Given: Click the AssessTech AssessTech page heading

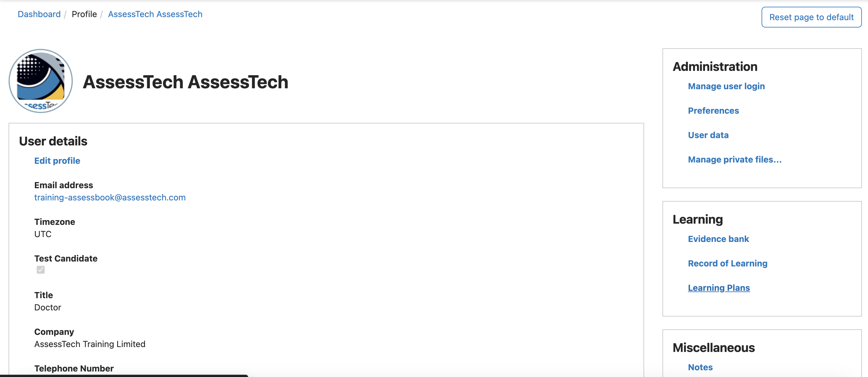Looking at the screenshot, I should (186, 82).
